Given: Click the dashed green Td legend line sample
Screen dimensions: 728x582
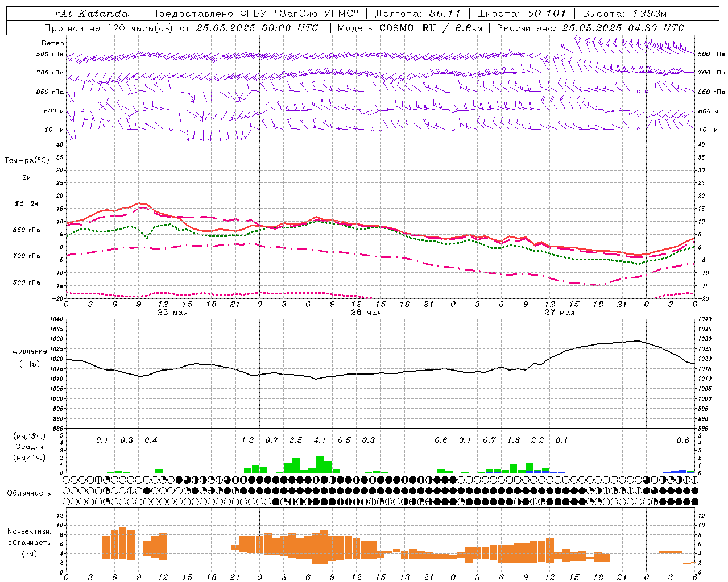Looking at the screenshot, I should 26,210.
